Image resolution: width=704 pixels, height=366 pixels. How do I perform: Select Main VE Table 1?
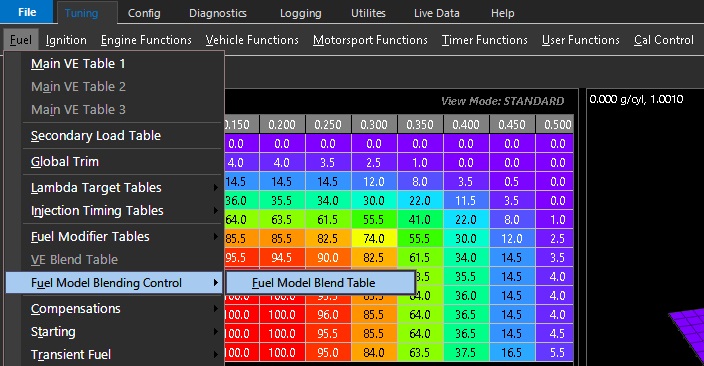[x=114, y=64]
